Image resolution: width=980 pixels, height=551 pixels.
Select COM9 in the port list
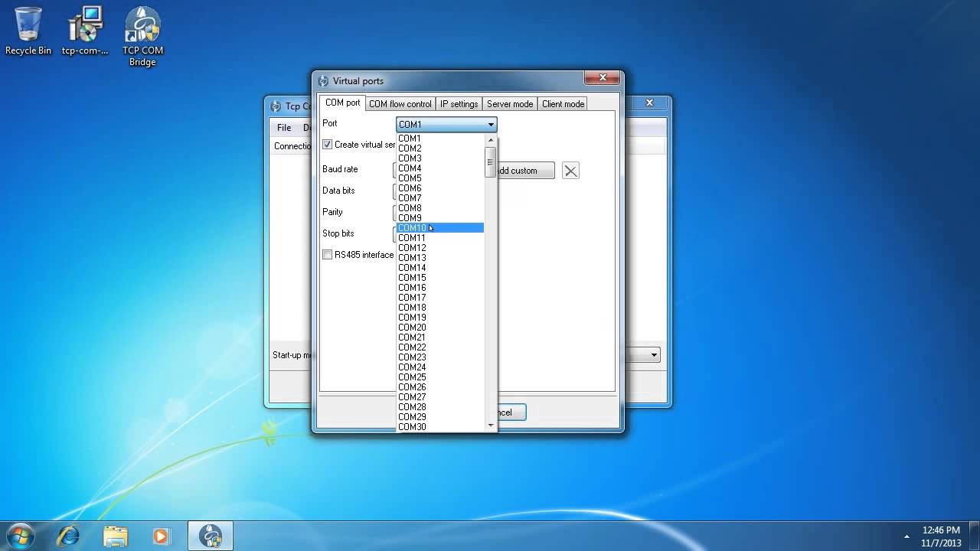[440, 218]
